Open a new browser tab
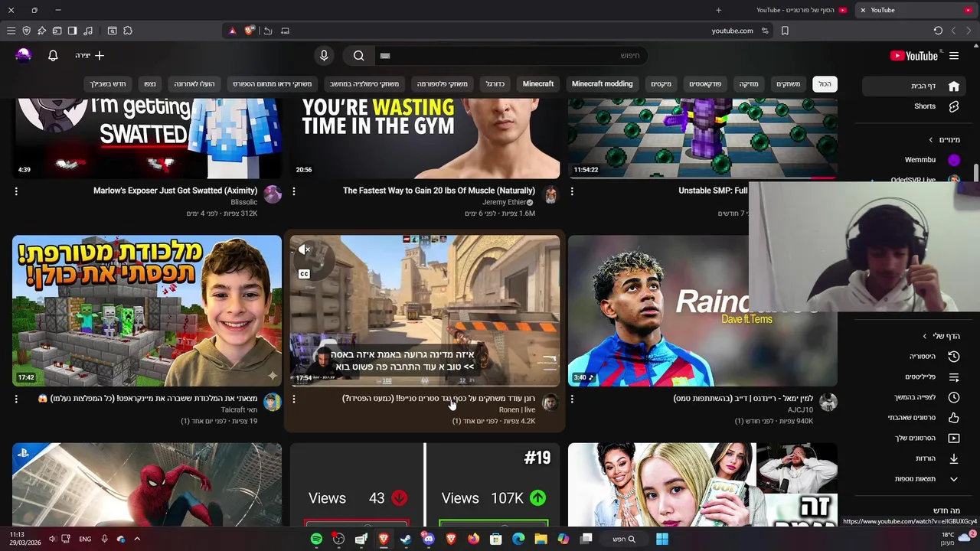Screen dimensions: 980x551 718,10
